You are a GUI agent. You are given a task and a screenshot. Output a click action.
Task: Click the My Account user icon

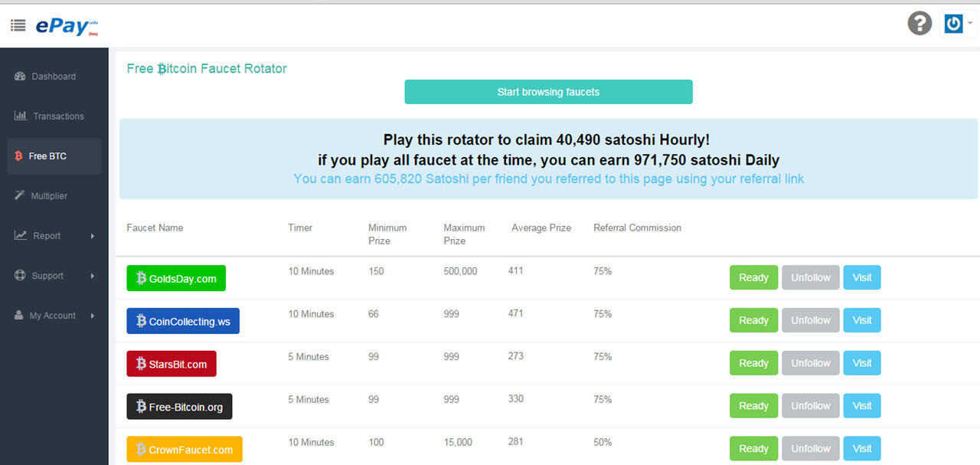pos(19,315)
